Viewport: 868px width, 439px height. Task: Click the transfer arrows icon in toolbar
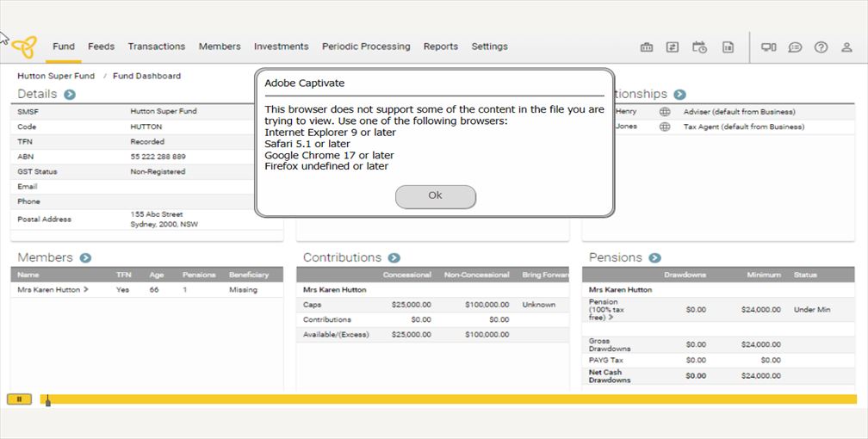[672, 47]
